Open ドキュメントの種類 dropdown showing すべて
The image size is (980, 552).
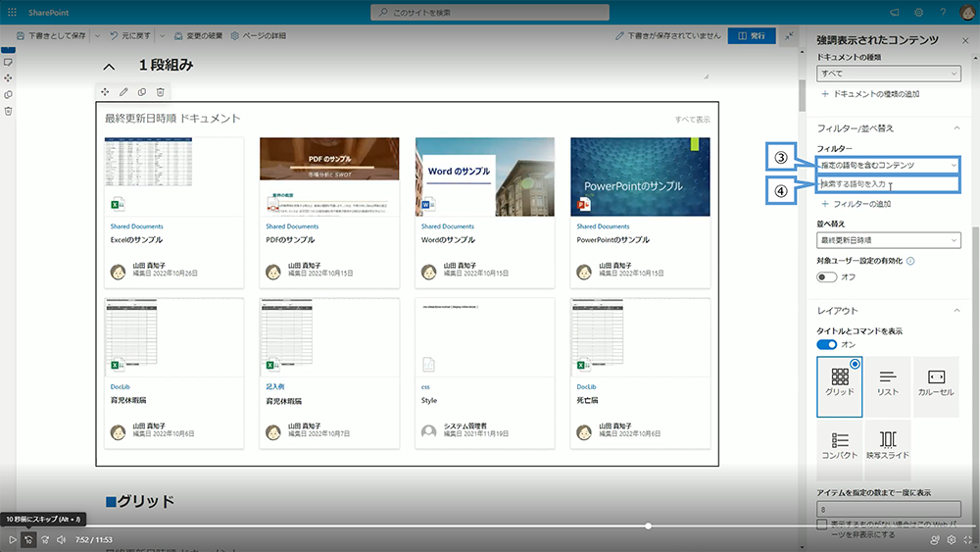[888, 74]
